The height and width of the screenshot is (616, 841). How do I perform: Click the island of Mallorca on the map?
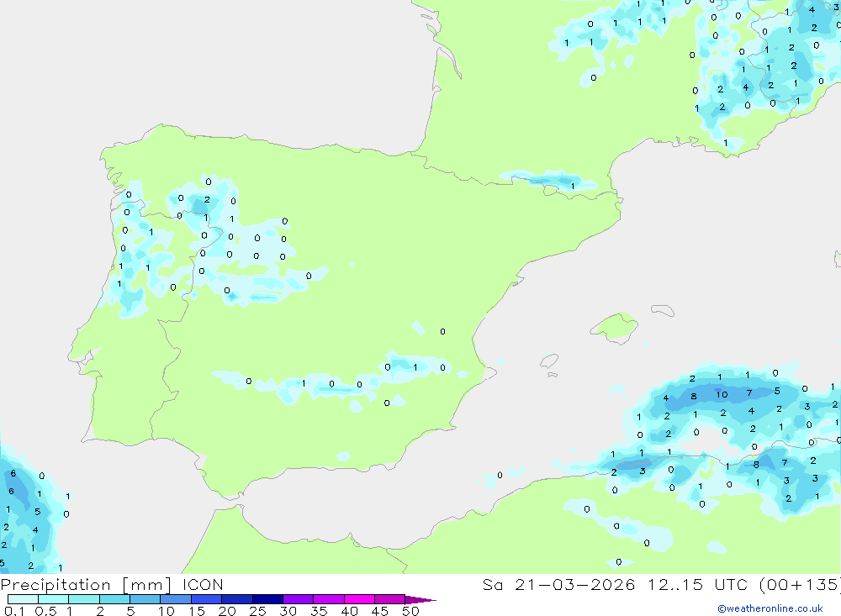(615, 327)
